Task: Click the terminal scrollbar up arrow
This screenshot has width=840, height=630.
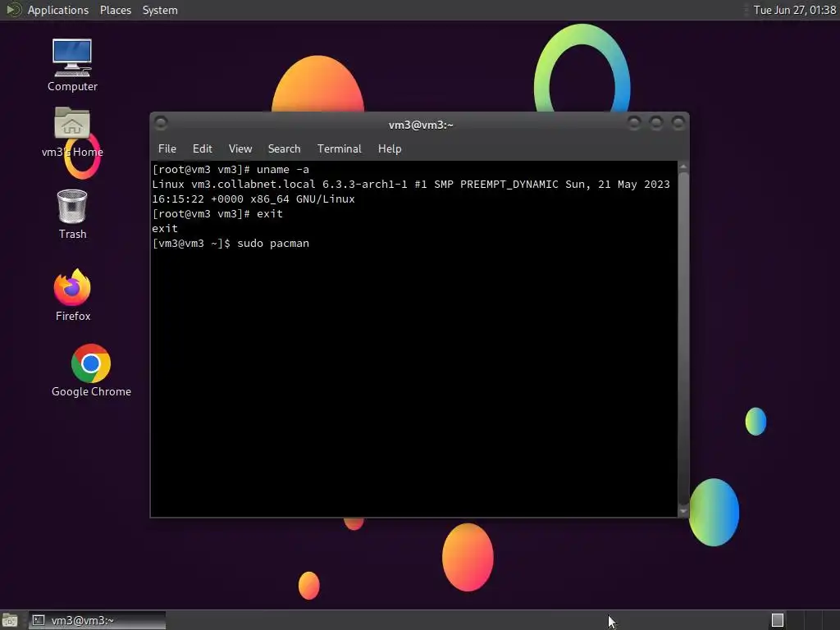Action: 683,167
